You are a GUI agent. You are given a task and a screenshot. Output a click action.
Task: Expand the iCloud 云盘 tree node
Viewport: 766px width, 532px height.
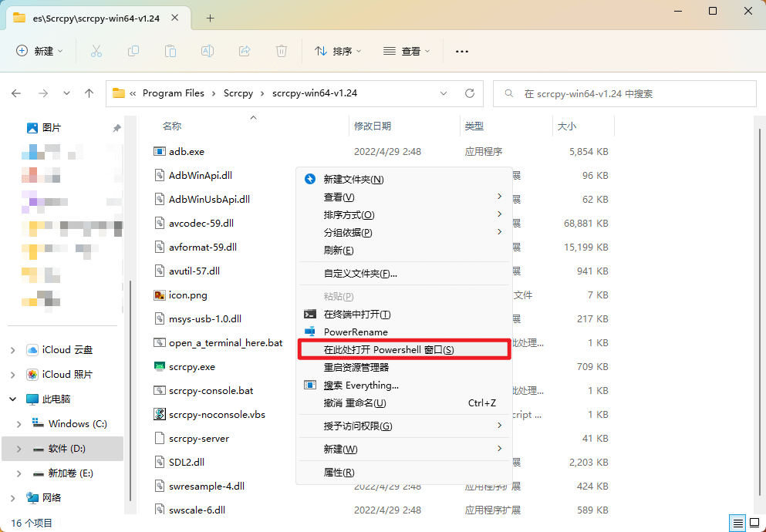tap(13, 350)
